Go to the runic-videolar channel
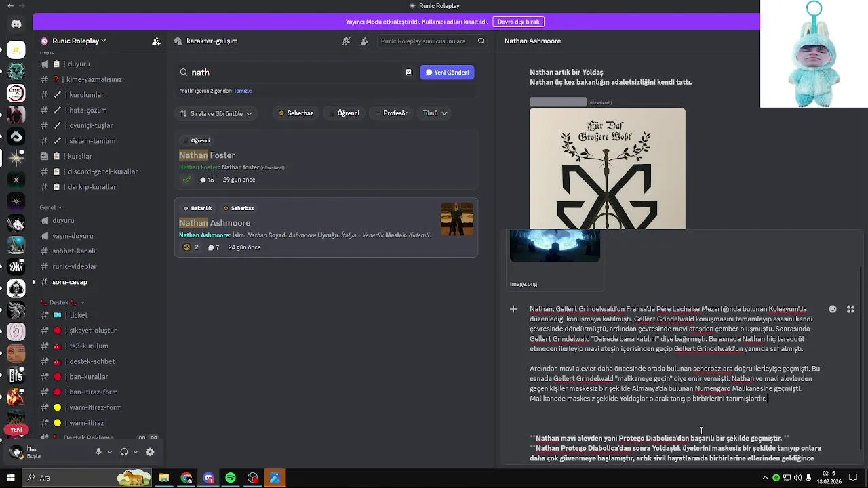 (x=75, y=266)
